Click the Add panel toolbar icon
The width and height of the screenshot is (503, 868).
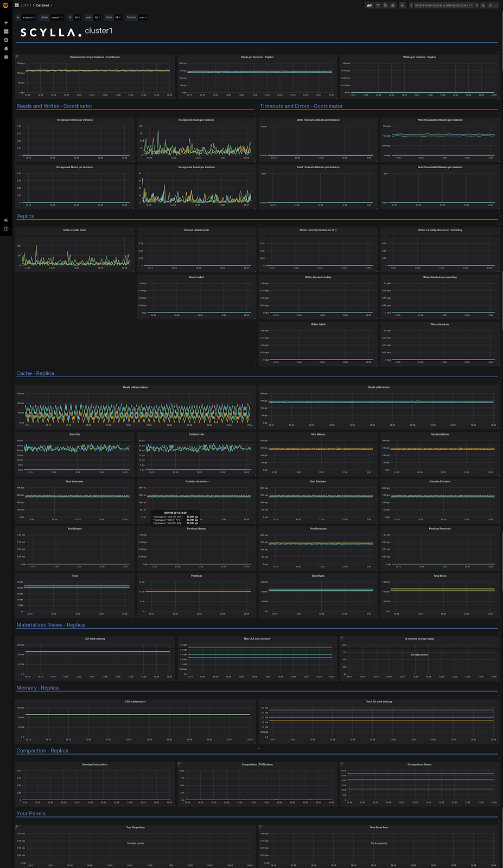coord(370,5)
